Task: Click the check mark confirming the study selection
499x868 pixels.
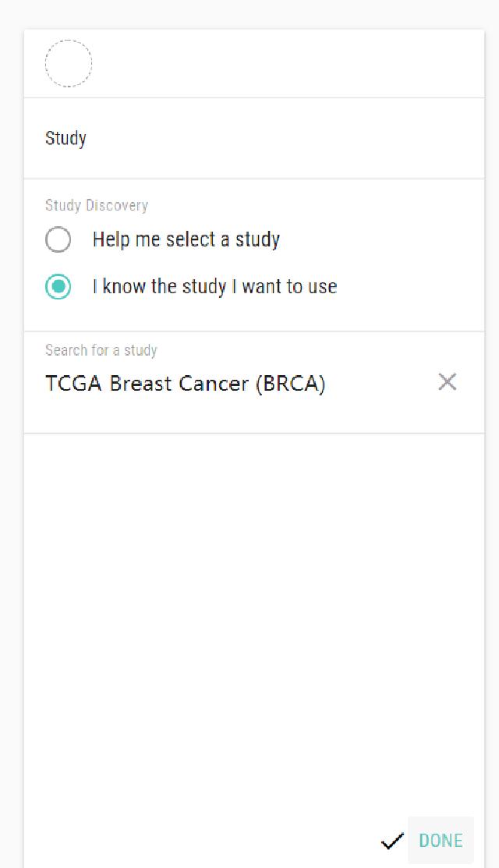Action: tap(391, 840)
